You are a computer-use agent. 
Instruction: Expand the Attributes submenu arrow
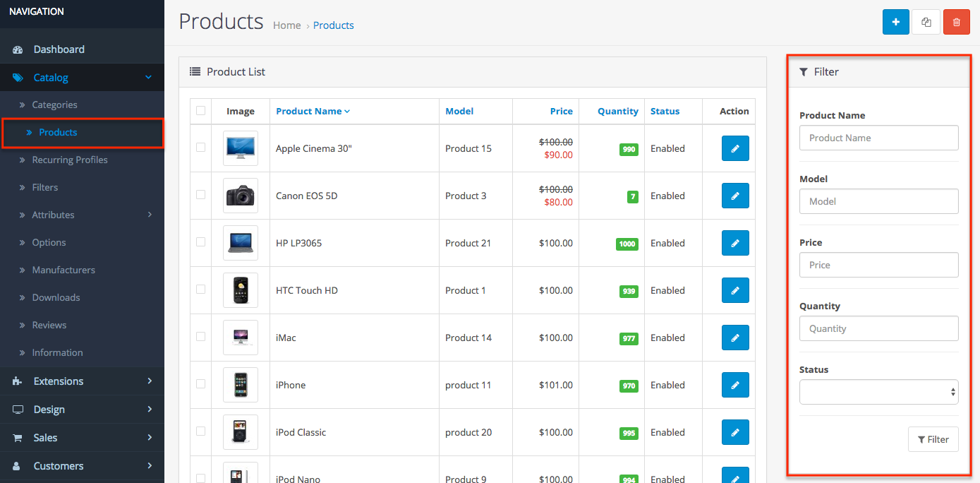click(x=149, y=215)
